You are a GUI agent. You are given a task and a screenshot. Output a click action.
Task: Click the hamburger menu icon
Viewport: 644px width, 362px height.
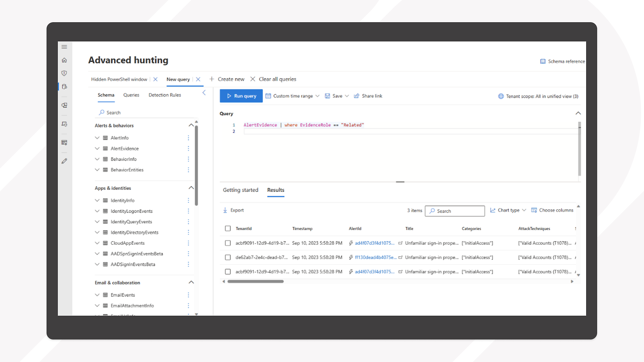click(x=64, y=47)
